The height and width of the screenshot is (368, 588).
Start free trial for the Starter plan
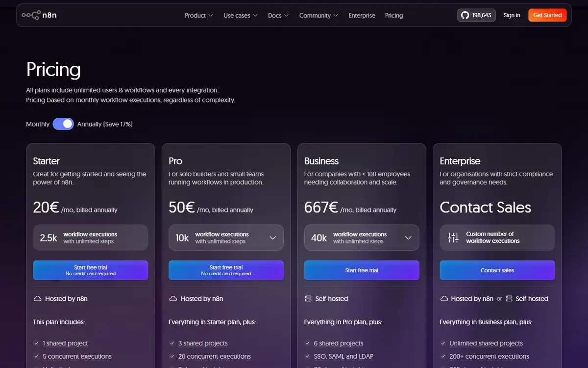(x=91, y=270)
